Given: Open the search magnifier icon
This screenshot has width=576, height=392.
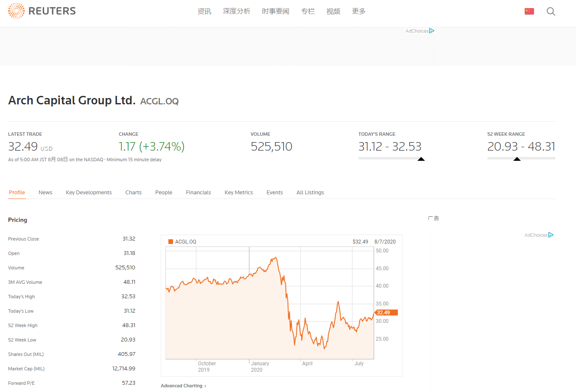Looking at the screenshot, I should point(551,11).
